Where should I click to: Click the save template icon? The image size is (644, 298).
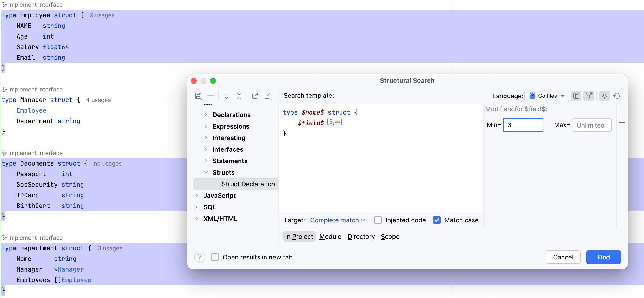[x=198, y=96]
